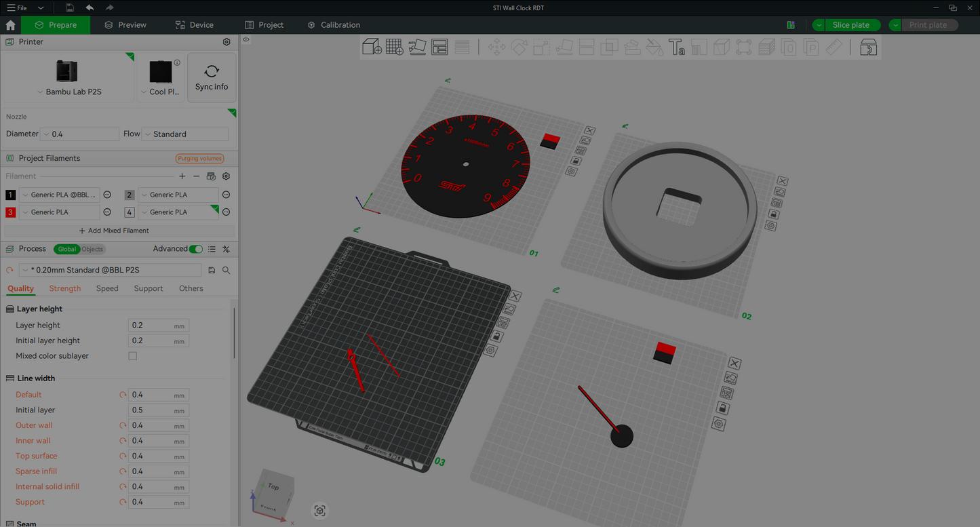This screenshot has width=980, height=527.
Task: Expand the File menu dropdown arrow
Action: pyautogui.click(x=41, y=7)
